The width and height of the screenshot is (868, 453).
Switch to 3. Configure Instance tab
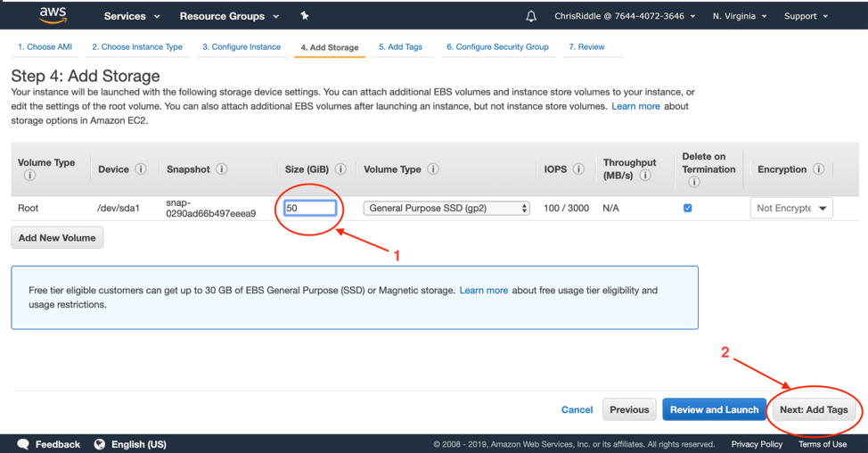click(x=241, y=47)
